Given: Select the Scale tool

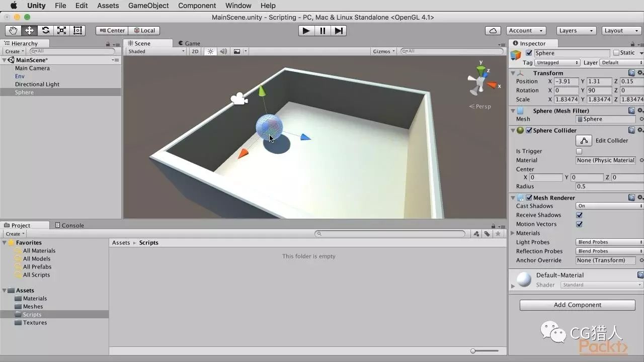Looking at the screenshot, I should click(61, 30).
